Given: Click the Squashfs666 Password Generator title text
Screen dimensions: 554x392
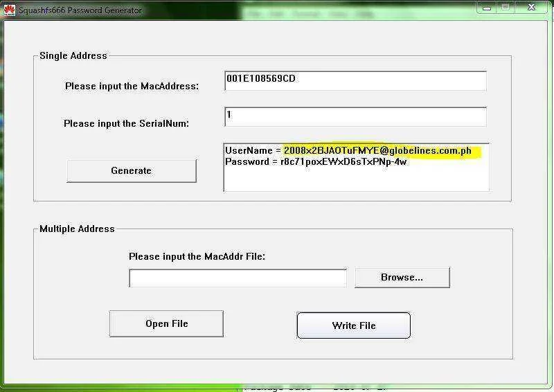Looking at the screenshot, I should [x=80, y=10].
